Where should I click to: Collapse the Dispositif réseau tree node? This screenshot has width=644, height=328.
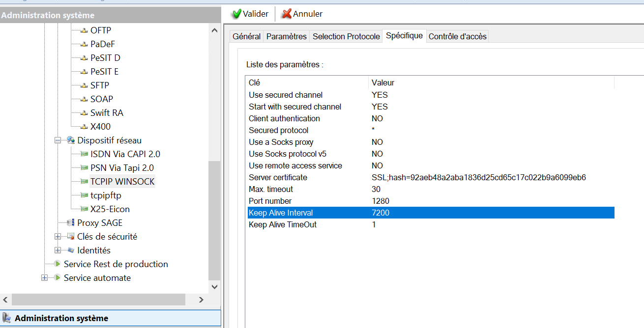(58, 140)
